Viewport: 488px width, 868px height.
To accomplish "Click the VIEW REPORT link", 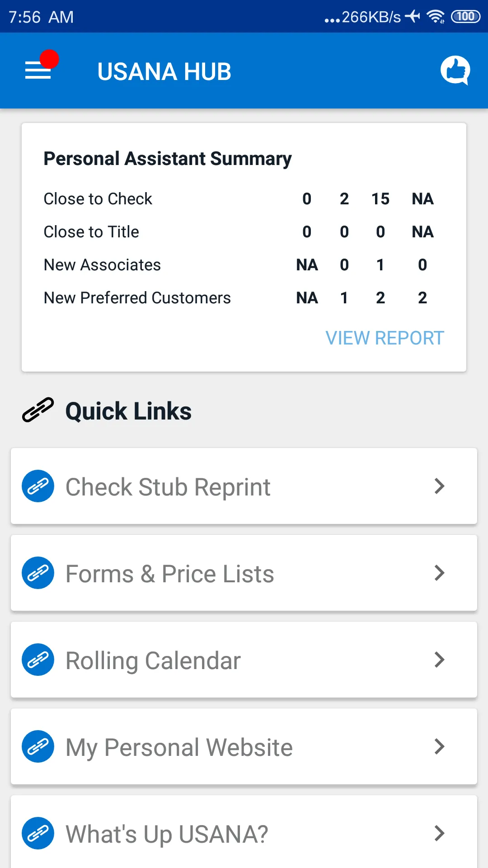I will pos(385,338).
